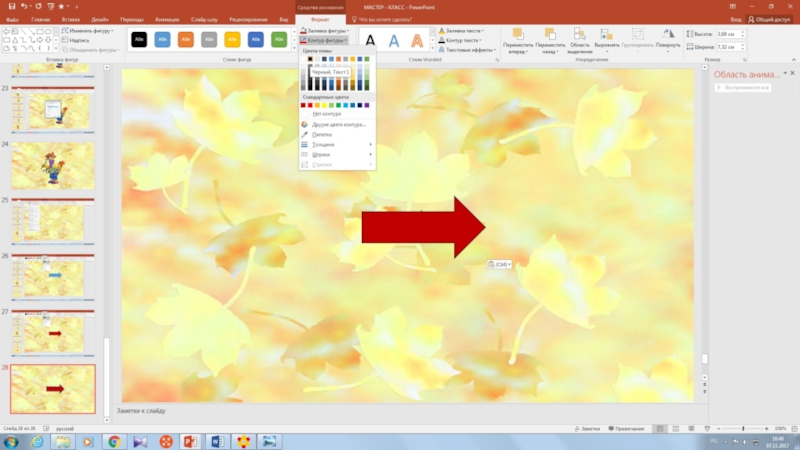Screen dimensions: 800x450
Task: Start slideshow from quick access toolbar
Action: (51, 7)
